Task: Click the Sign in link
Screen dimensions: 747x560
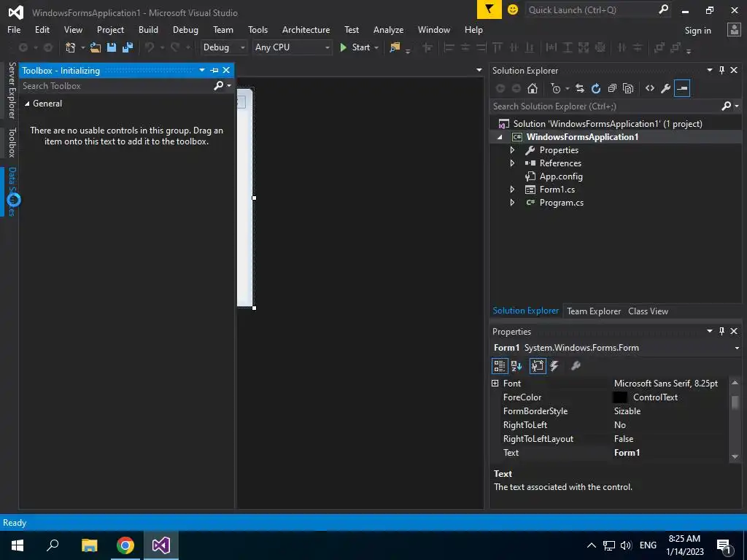Action: click(x=697, y=31)
